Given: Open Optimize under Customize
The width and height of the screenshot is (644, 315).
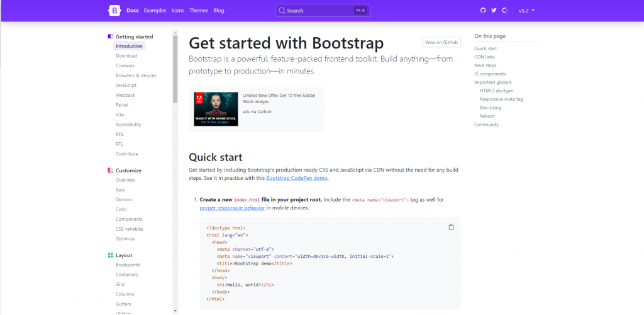Looking at the screenshot, I should pos(125,239).
